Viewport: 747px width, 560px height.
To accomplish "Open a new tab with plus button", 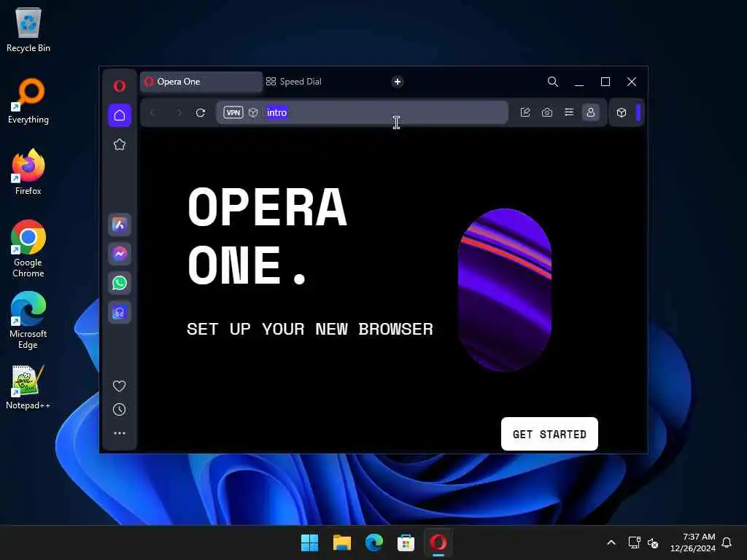I will [398, 82].
